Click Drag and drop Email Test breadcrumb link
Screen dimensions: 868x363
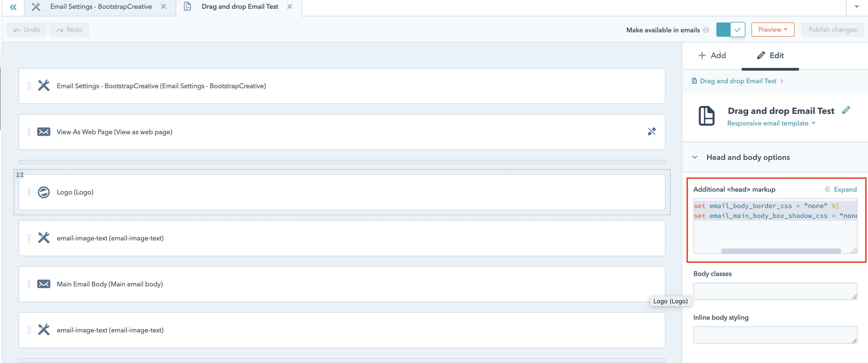[x=737, y=81]
